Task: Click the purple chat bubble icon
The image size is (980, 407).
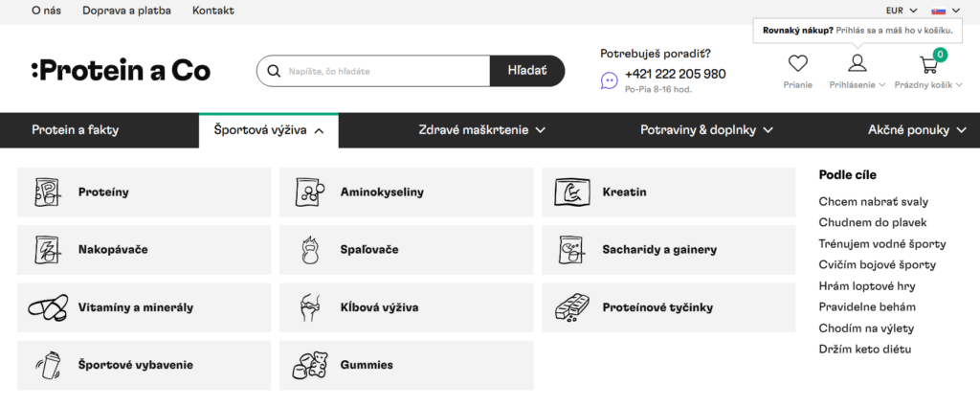Action: (609, 80)
